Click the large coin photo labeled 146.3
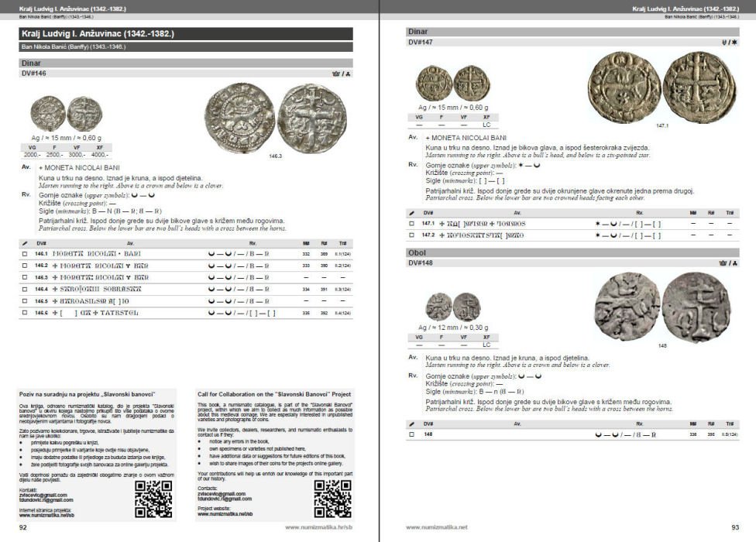The height and width of the screenshot is (542, 756). [276, 118]
